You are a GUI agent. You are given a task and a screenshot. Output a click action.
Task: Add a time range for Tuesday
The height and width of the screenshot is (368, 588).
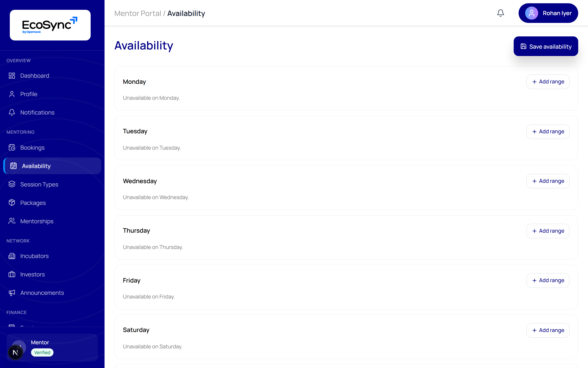coord(548,132)
